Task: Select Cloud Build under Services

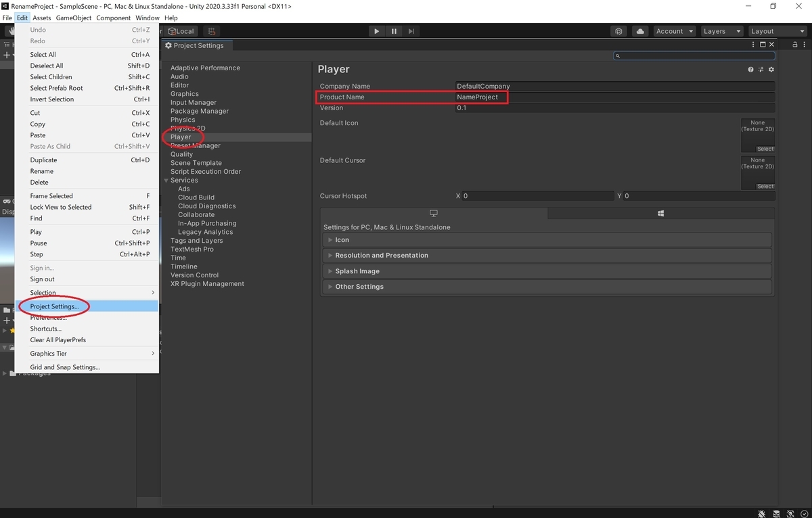Action: coord(196,197)
